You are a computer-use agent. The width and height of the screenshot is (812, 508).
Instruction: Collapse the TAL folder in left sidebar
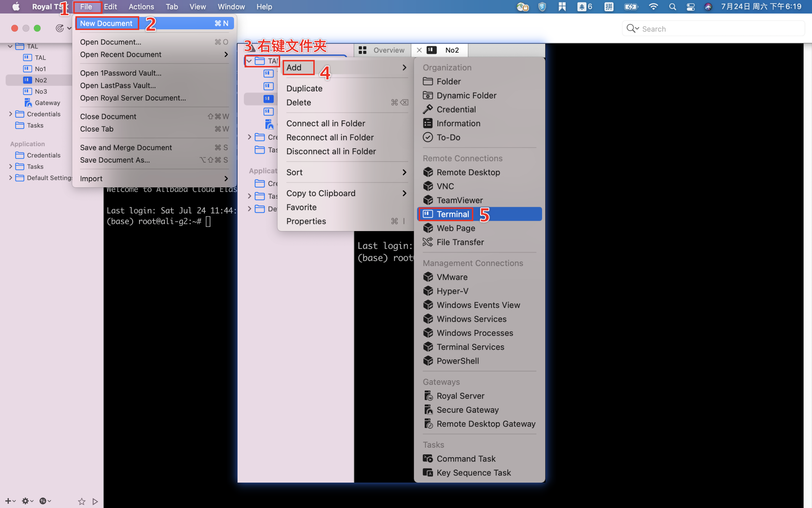pyautogui.click(x=10, y=46)
